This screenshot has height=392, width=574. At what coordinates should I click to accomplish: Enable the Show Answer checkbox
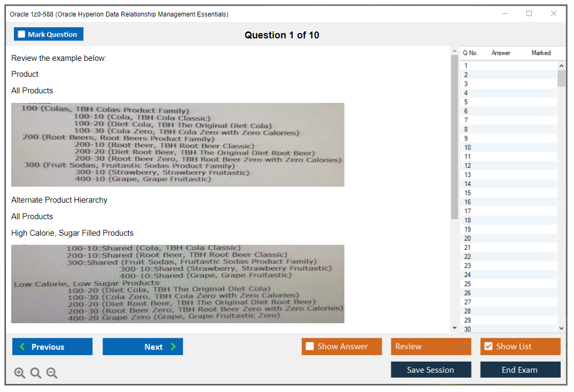pos(310,347)
